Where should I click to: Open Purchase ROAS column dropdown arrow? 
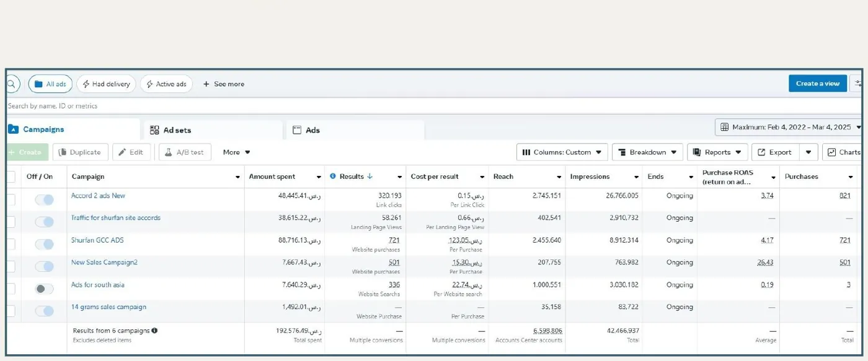773,177
